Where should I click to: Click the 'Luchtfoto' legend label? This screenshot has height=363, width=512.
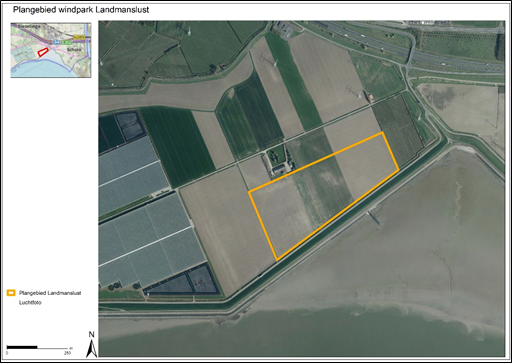pos(30,303)
